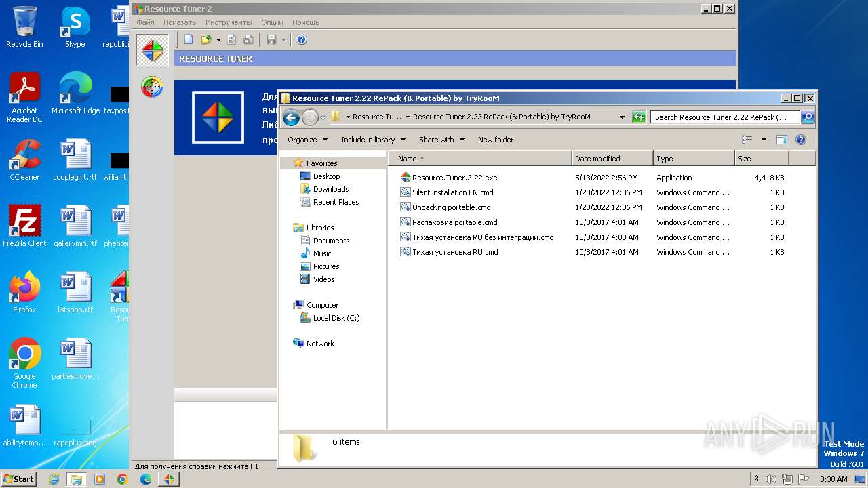Sort by the Date modified column header
868x488 pixels.
tap(612, 159)
